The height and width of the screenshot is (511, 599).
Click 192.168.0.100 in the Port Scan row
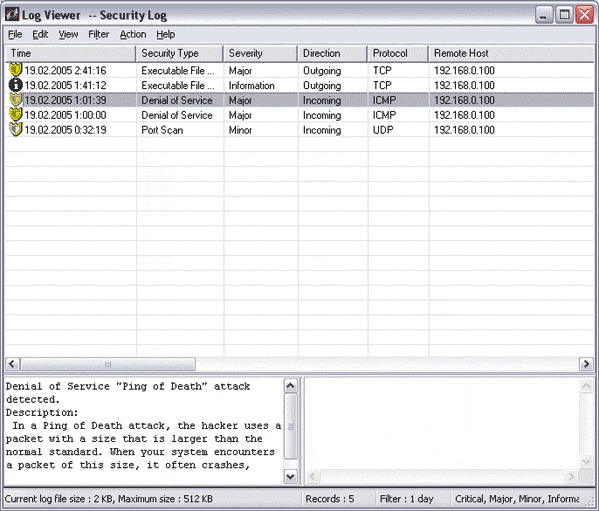pos(465,130)
